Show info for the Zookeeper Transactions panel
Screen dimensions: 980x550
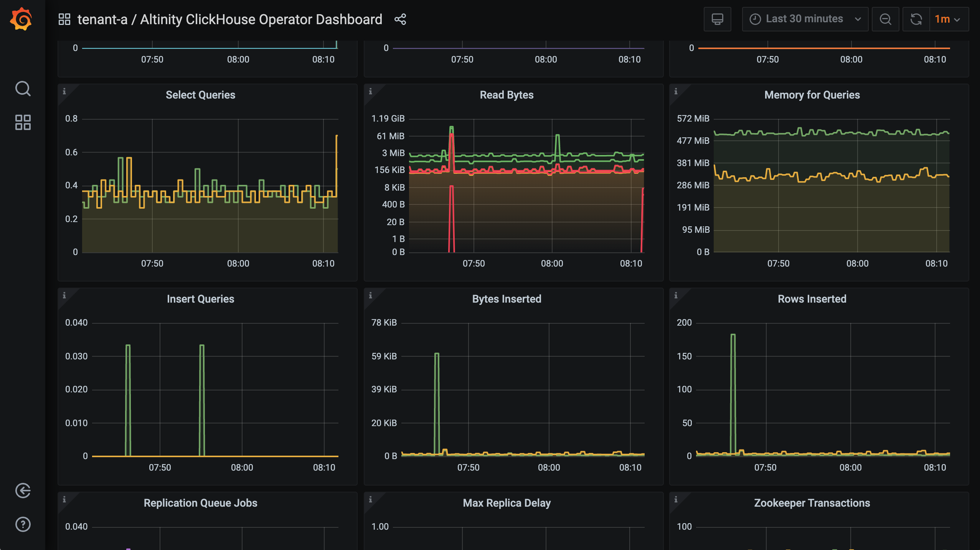tap(676, 499)
